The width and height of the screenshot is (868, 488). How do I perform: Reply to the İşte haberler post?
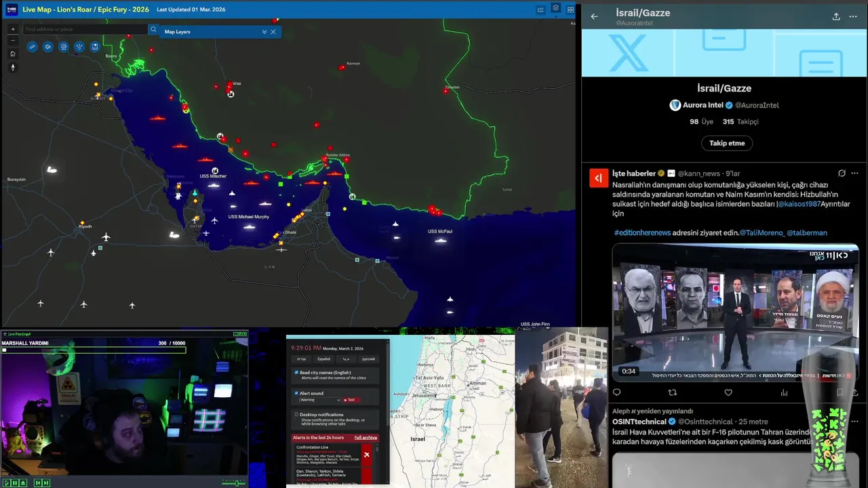pos(617,392)
